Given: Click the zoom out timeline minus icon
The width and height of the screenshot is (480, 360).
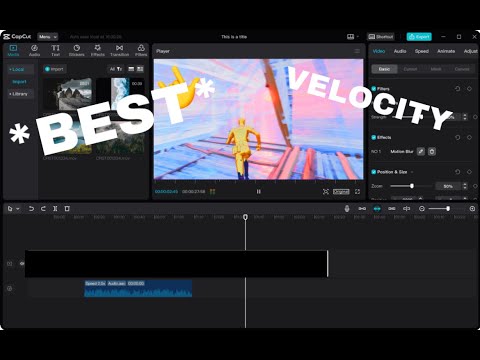Looking at the screenshot, I should coord(422,209).
